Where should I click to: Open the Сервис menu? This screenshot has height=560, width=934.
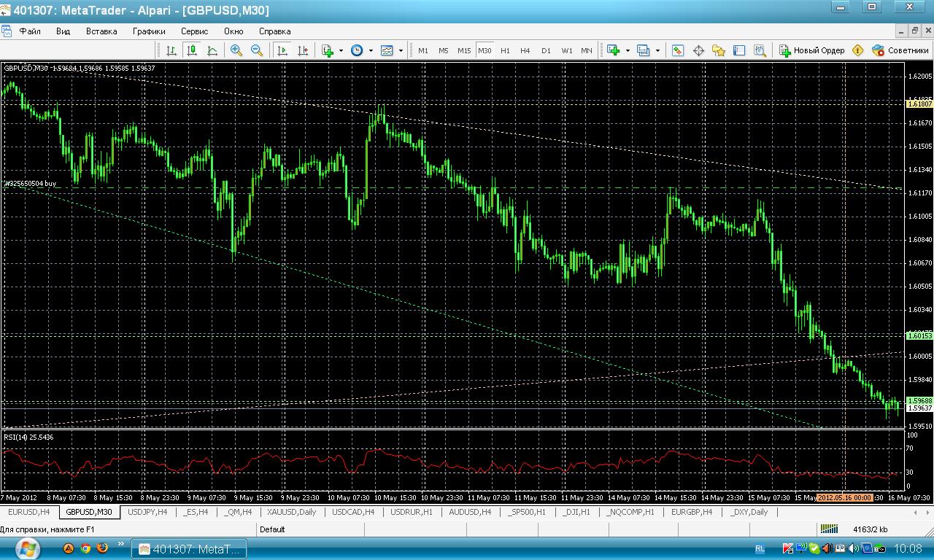click(195, 31)
